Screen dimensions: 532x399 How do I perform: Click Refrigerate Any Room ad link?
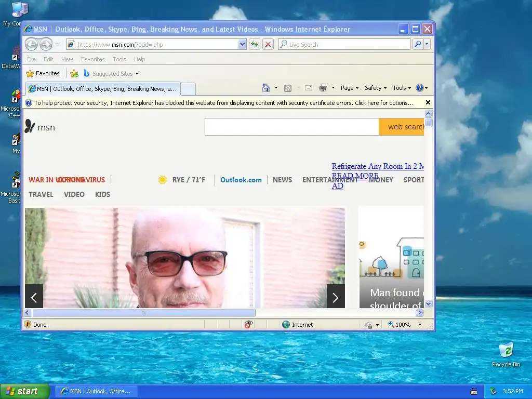coord(378,166)
